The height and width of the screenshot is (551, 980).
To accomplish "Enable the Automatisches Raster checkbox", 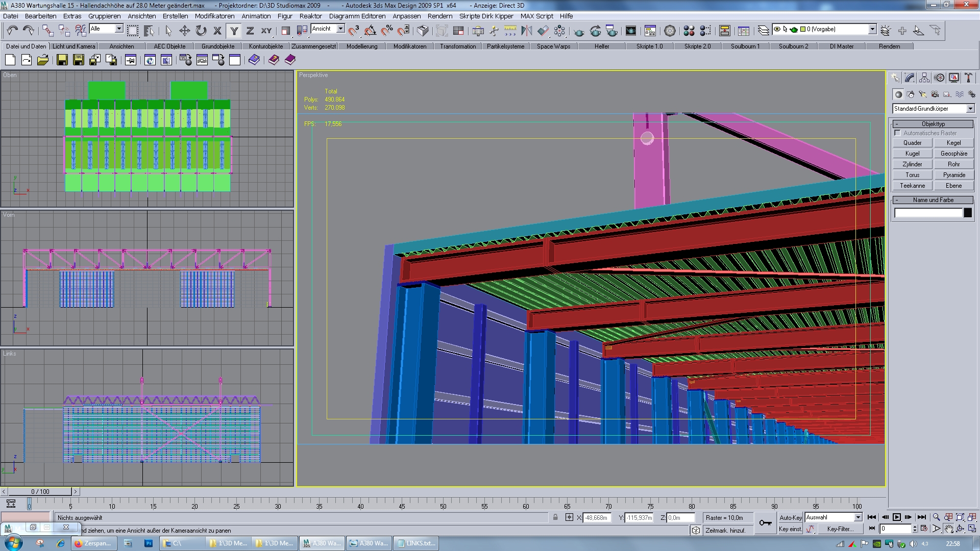I will [x=898, y=133].
